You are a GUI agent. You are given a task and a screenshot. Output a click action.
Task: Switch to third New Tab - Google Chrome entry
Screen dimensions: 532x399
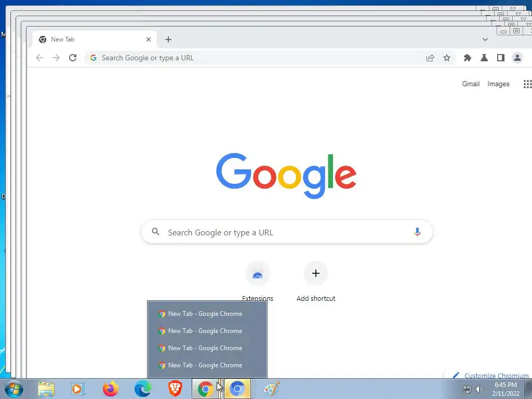(207, 348)
